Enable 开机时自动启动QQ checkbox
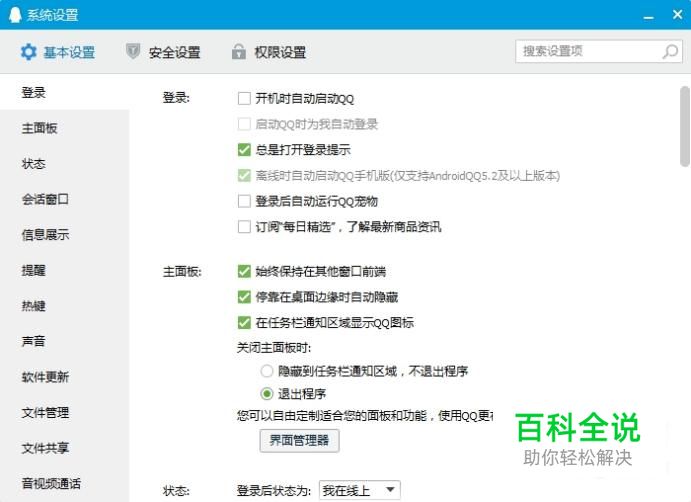691x502 pixels. coord(244,98)
